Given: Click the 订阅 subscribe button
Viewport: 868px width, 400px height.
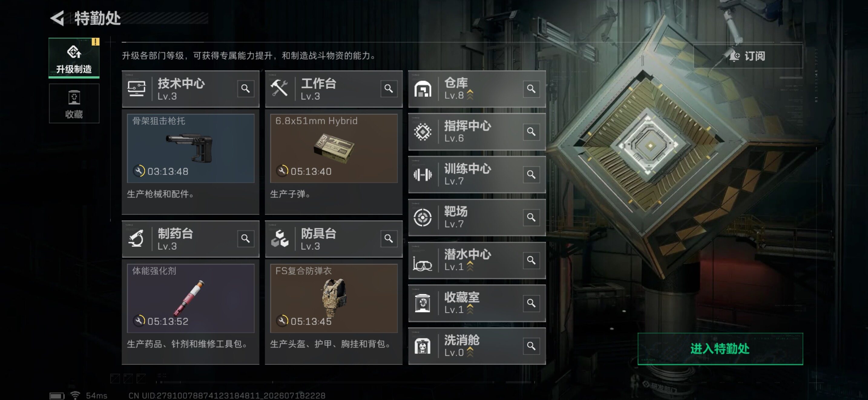Looking at the screenshot, I should click(x=748, y=56).
